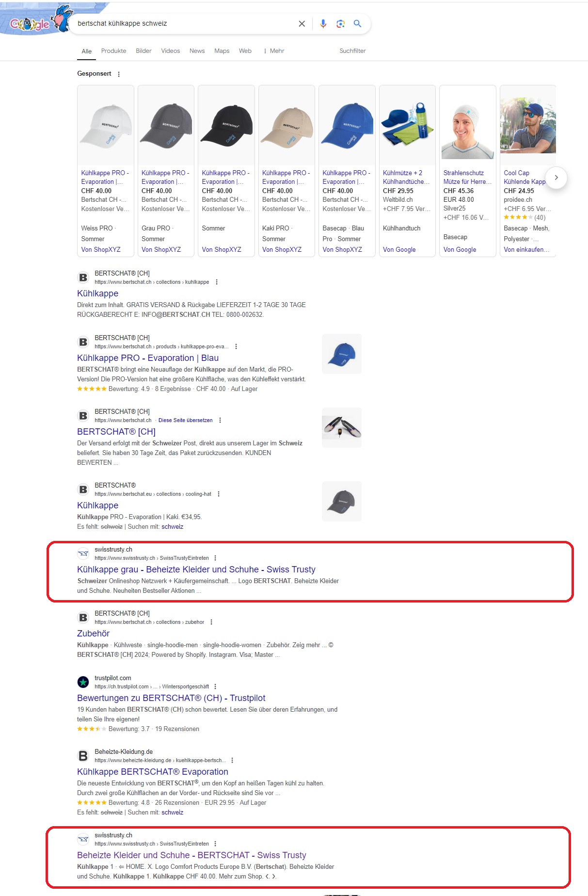The image size is (588, 896).
Task: Open khaki Kühlkappe PRO product image
Action: tap(286, 125)
